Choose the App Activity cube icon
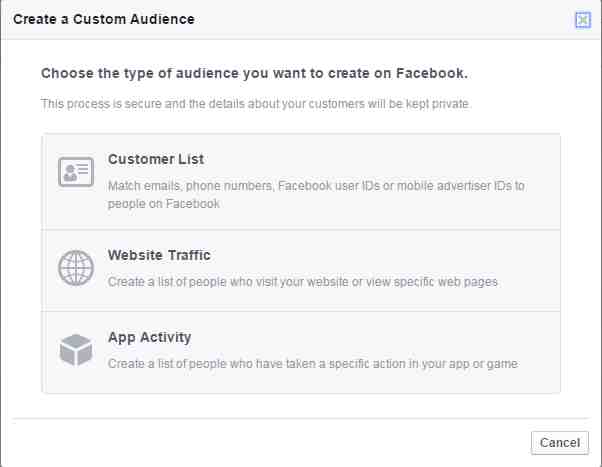Screen dimensions: 602x467 76,350
